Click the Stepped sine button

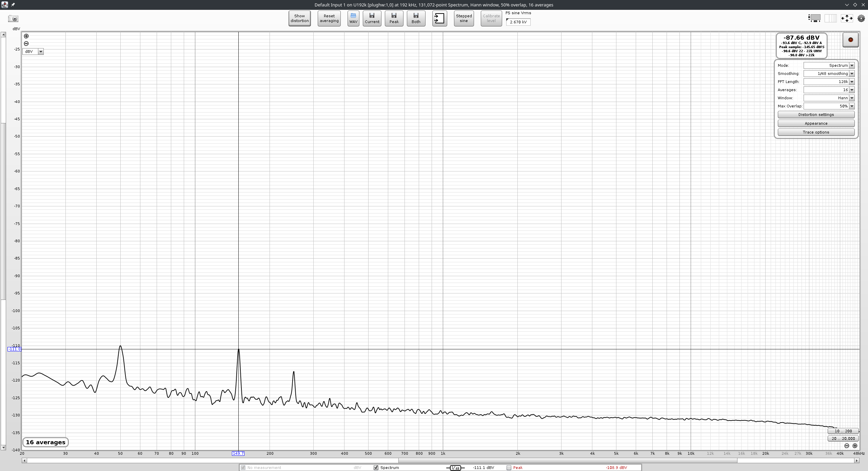464,18
